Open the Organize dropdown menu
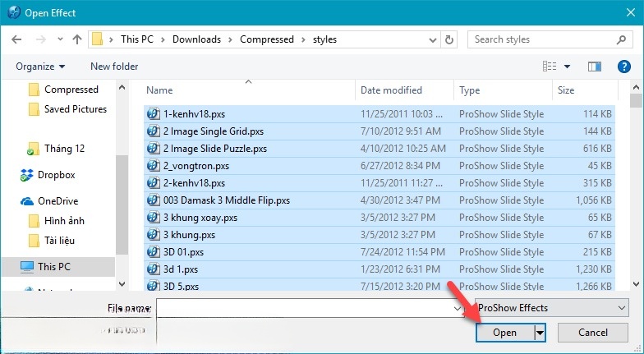The width and height of the screenshot is (644, 354). [x=39, y=67]
